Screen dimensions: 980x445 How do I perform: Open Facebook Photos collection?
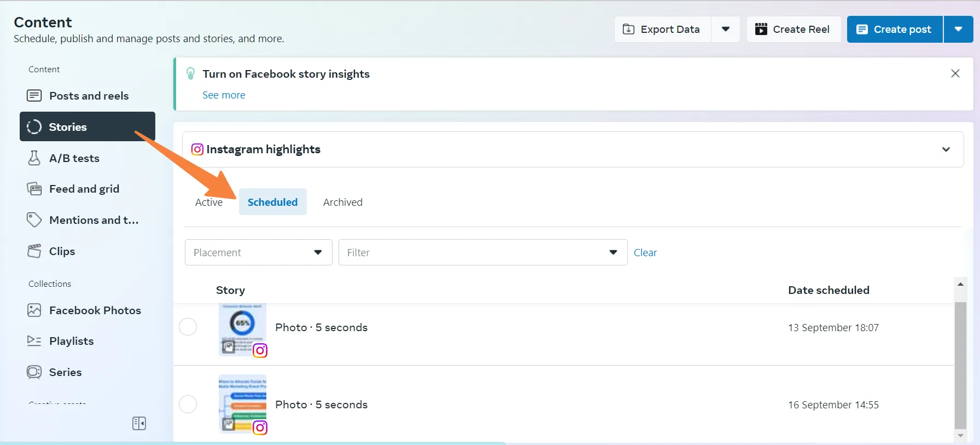[x=87, y=310]
